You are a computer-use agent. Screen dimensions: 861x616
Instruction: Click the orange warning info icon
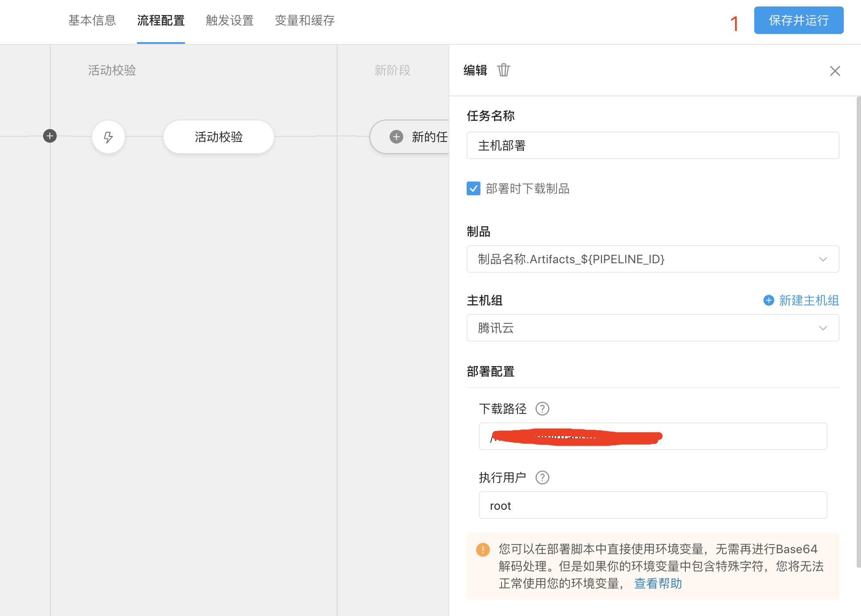(x=483, y=549)
